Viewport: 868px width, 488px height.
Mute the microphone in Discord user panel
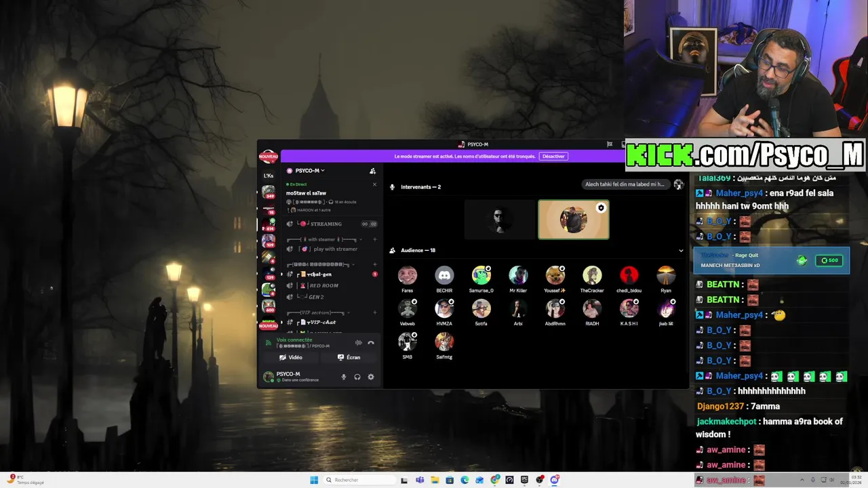pyautogui.click(x=343, y=377)
